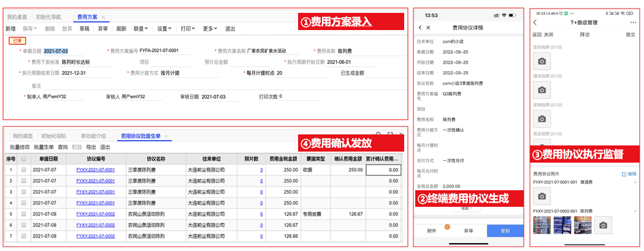The width and height of the screenshot is (644, 251).
Task: Click the 单据日期 field showing 2021-07-03
Action: 56,51
